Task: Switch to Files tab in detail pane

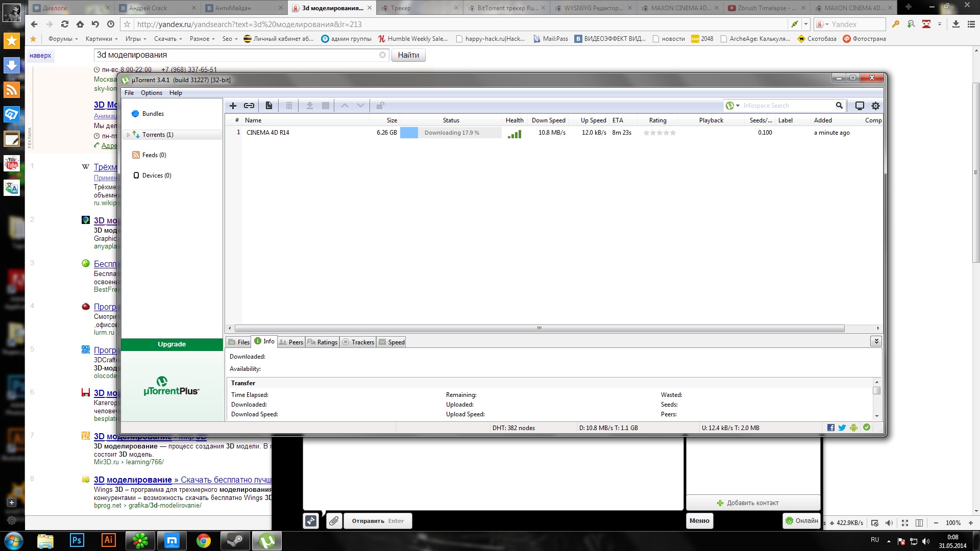Action: point(238,342)
